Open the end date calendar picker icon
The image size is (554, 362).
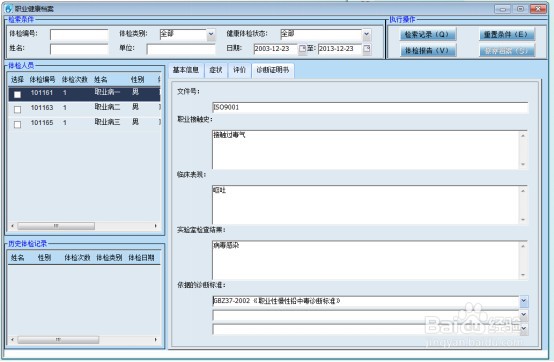[x=367, y=48]
